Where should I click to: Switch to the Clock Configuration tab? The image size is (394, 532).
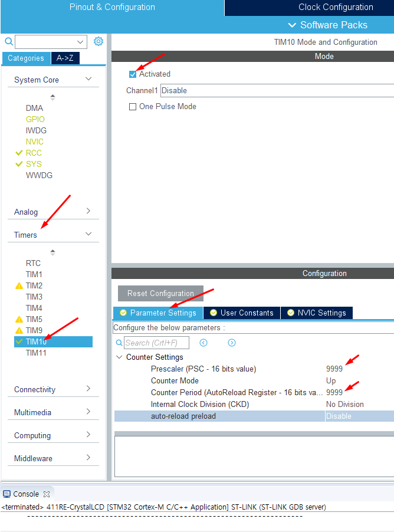pos(335,8)
